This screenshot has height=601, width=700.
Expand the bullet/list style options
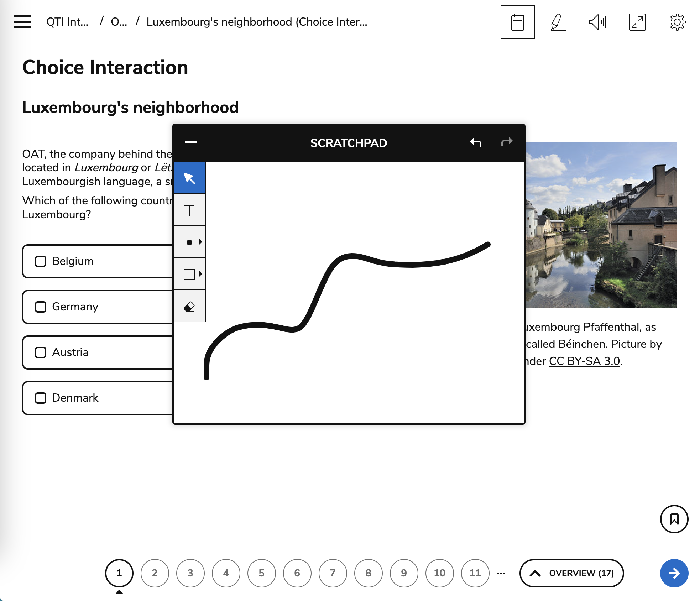click(200, 242)
